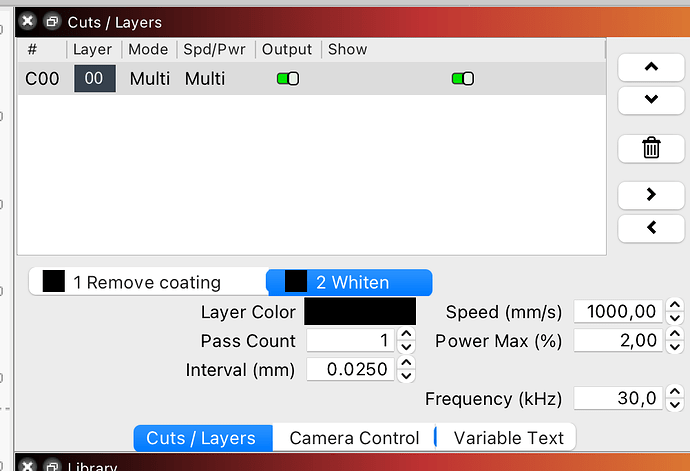Select the 2 Whiten sub-layer tab
The width and height of the screenshot is (690, 471).
[349, 282]
